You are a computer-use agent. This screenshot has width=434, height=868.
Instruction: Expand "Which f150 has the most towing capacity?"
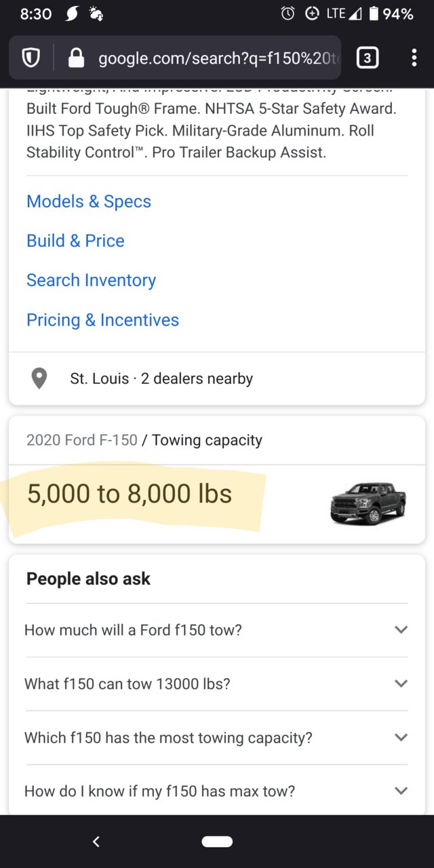(217, 737)
